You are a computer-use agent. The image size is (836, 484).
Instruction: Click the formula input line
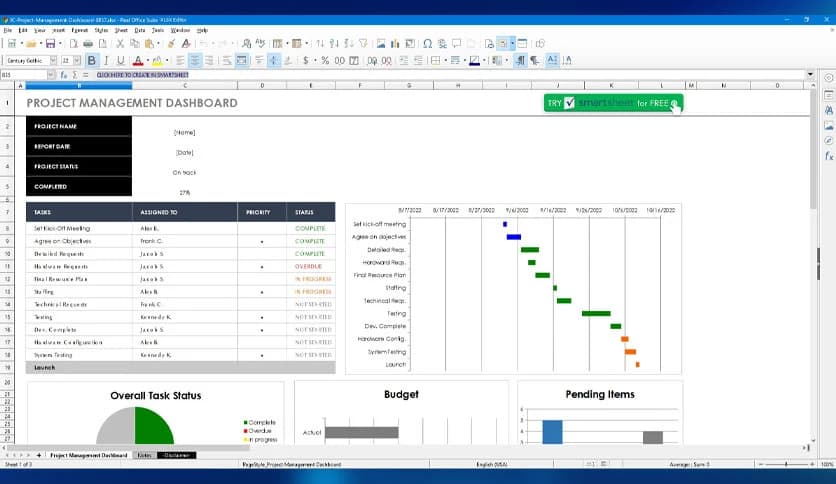448,75
